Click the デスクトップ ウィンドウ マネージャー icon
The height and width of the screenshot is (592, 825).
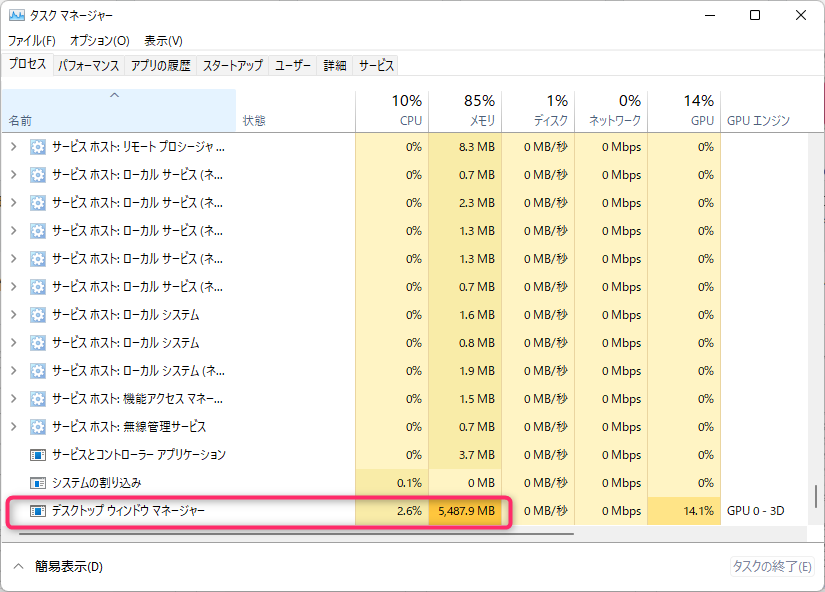[37, 510]
